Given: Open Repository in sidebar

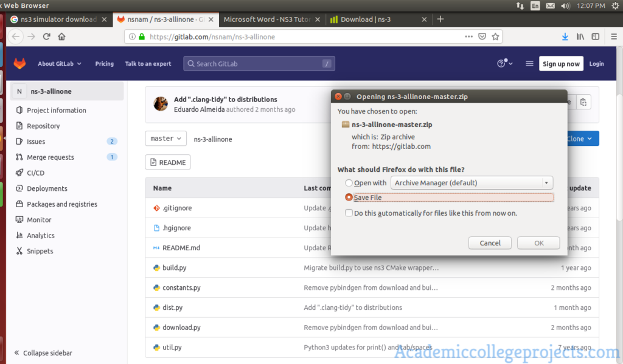Looking at the screenshot, I should pos(43,126).
